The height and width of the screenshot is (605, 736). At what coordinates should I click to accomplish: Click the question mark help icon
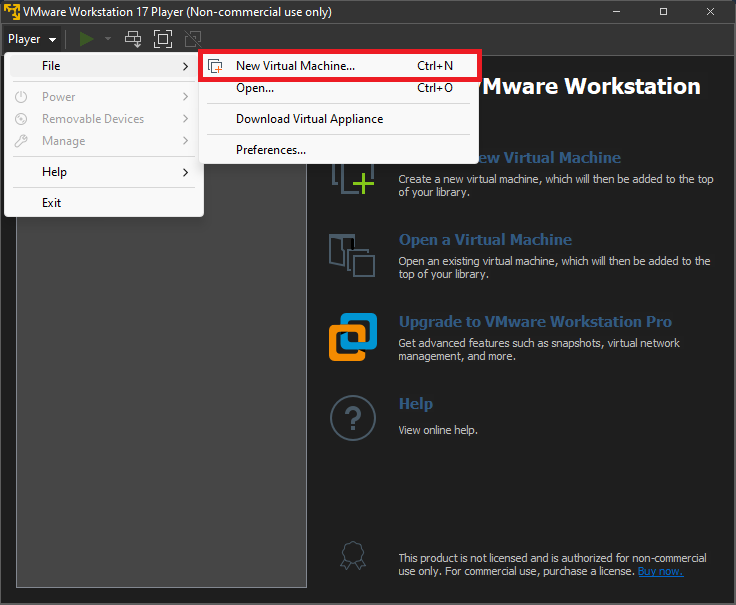pyautogui.click(x=353, y=418)
